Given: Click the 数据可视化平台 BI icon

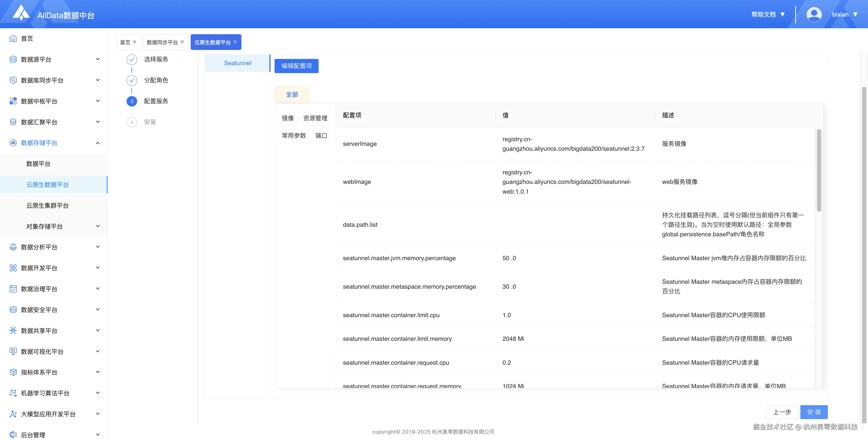Looking at the screenshot, I should (13, 351).
